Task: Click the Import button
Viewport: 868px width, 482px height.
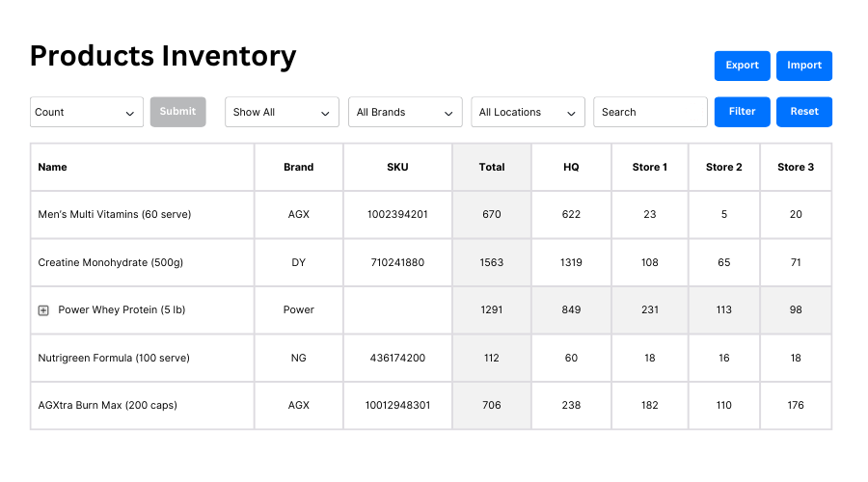Action: click(x=803, y=66)
